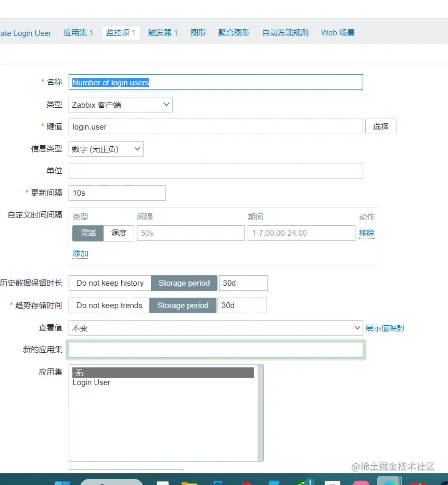Select Do not keep trends
Image resolution: width=448 pixels, height=485 pixels.
[109, 305]
